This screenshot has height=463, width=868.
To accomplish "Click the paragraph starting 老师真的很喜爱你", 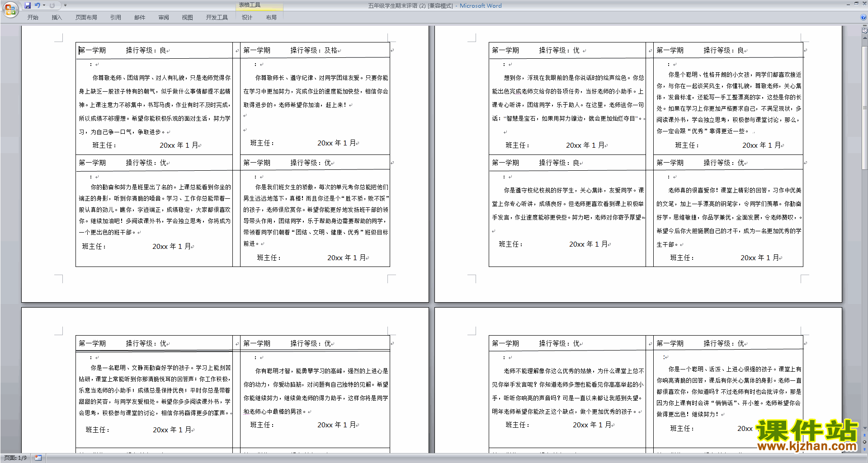I will point(729,217).
